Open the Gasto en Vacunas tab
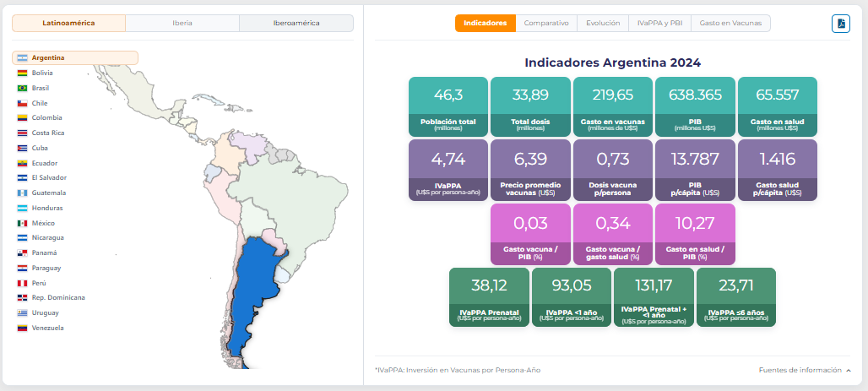This screenshot has height=391, width=868. click(730, 24)
